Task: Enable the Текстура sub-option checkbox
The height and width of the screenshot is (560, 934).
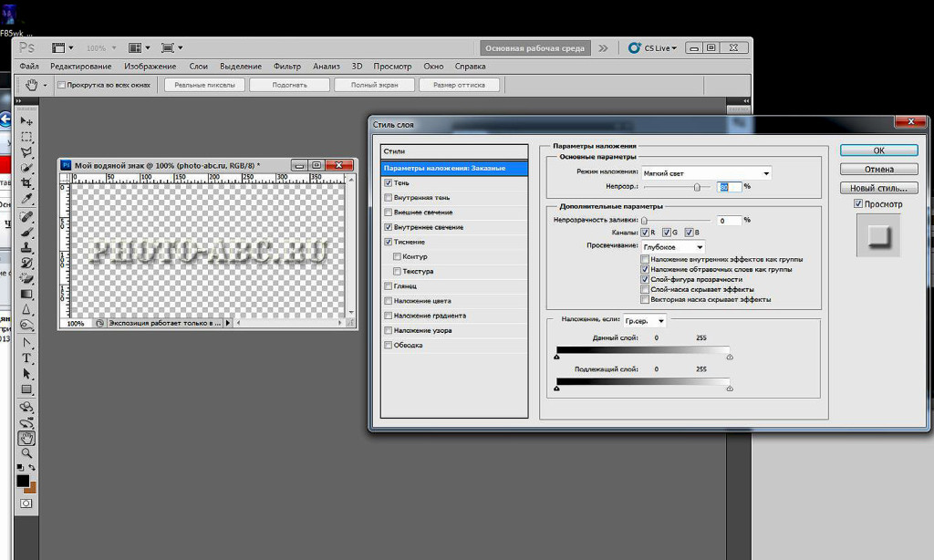Action: 397,271
